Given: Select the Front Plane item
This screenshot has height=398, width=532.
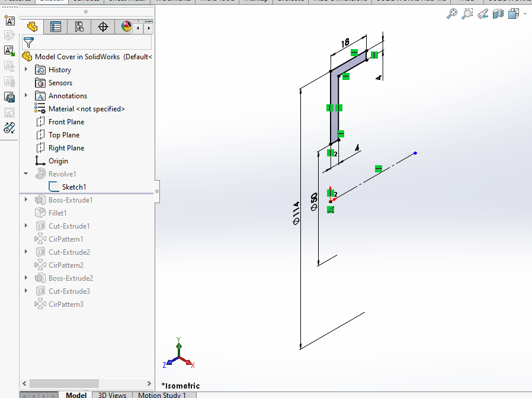Looking at the screenshot, I should pos(66,122).
